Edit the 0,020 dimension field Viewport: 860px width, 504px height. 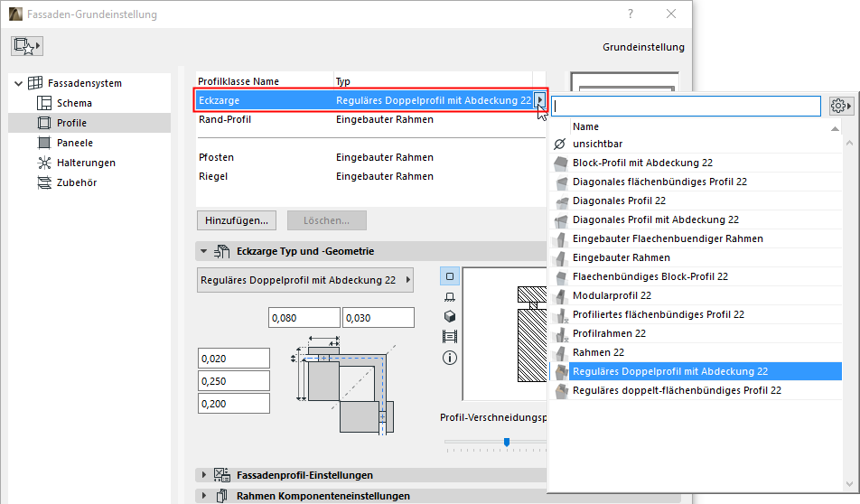point(234,359)
